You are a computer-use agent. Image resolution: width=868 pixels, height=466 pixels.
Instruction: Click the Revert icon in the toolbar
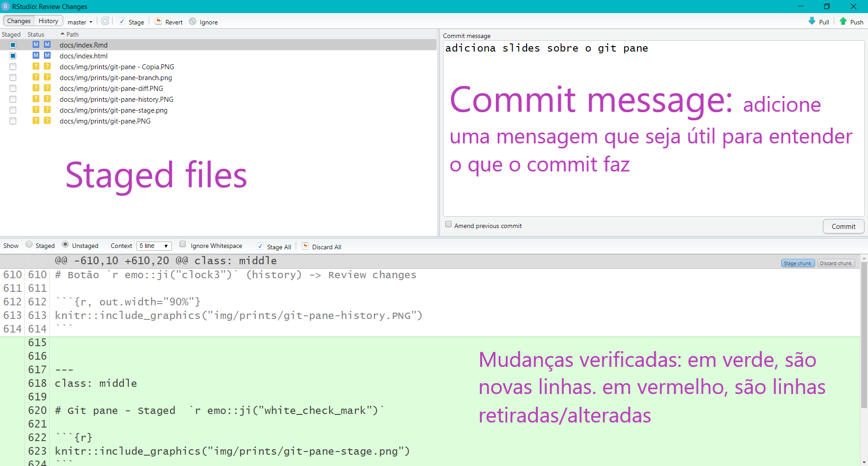click(159, 21)
